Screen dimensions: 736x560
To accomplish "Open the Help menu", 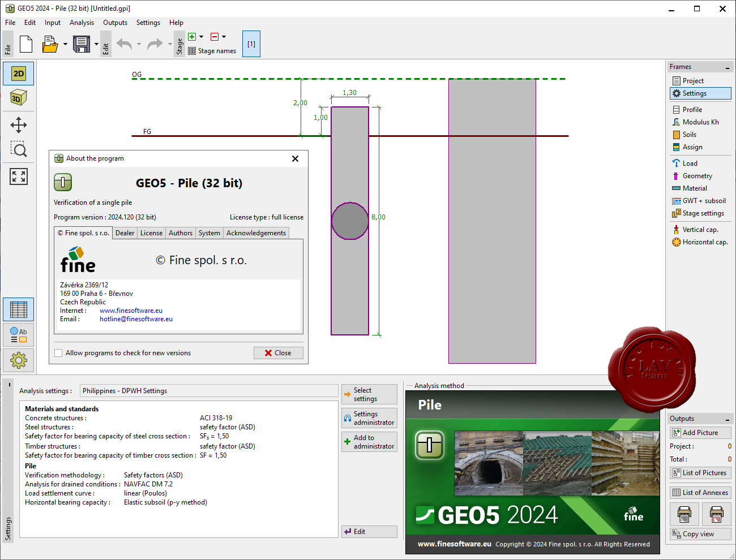I will click(176, 23).
